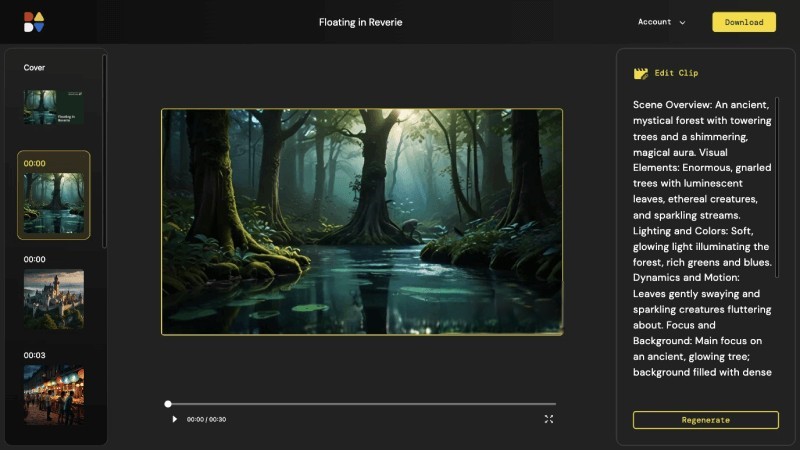800x450 pixels.
Task: Click the Edit Clip heading label
Action: point(676,73)
